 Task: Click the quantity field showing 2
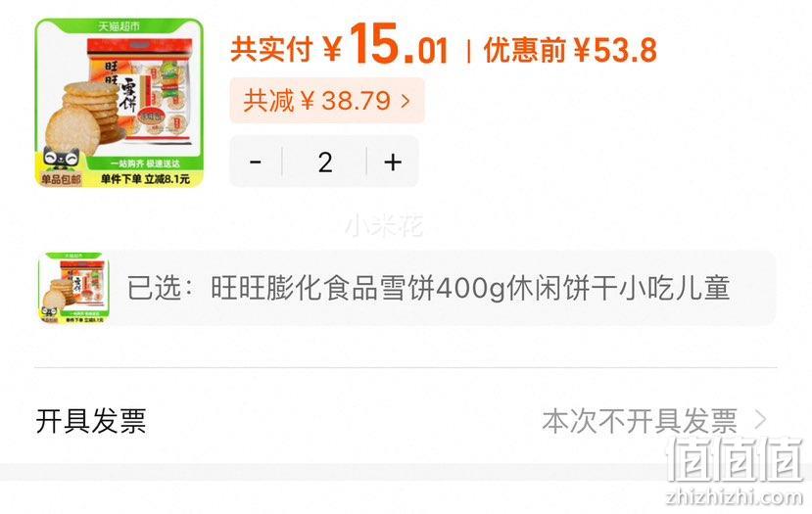[324, 162]
